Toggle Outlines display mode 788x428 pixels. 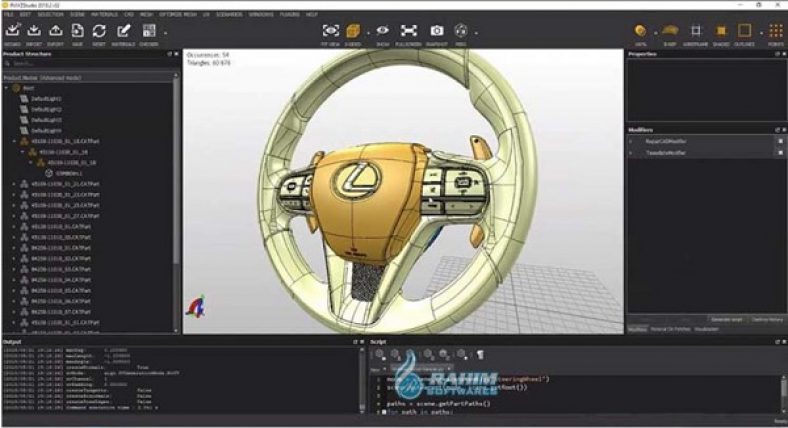[744, 31]
